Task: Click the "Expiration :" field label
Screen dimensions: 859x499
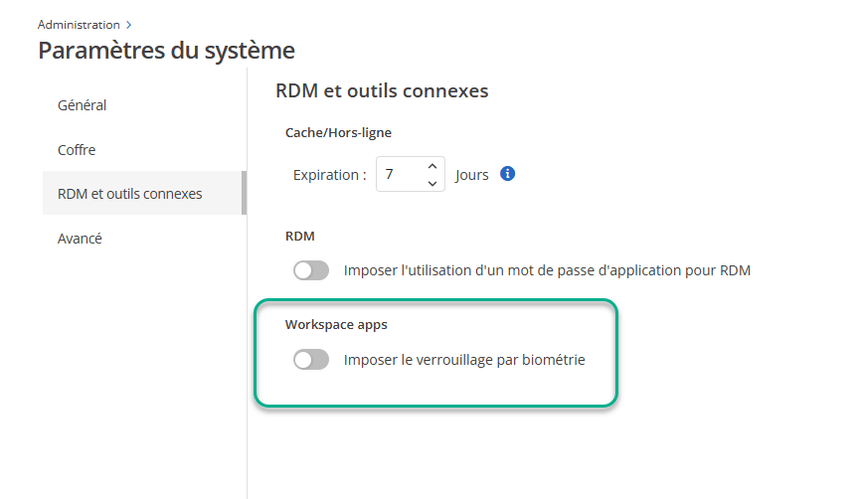Action: [329, 175]
